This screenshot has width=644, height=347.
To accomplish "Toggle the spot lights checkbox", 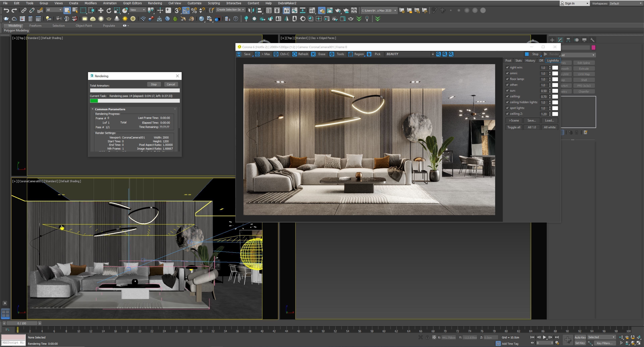I will tap(507, 108).
